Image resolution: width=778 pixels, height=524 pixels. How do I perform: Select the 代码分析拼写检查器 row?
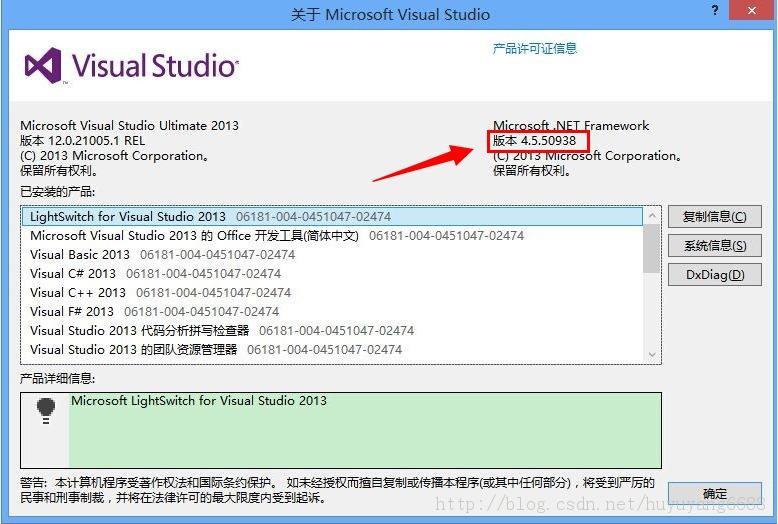[332, 330]
